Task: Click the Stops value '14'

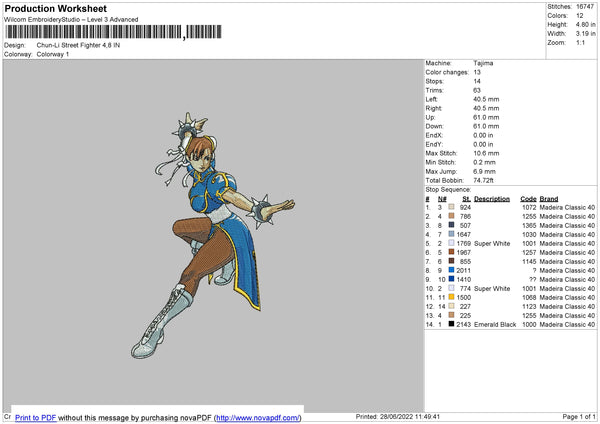Action: pyautogui.click(x=477, y=81)
